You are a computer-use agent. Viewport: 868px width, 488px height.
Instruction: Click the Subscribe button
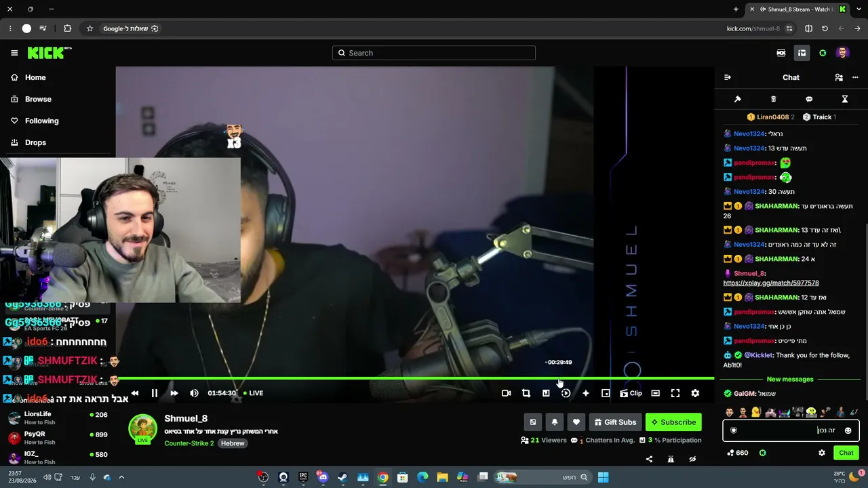pos(673,422)
